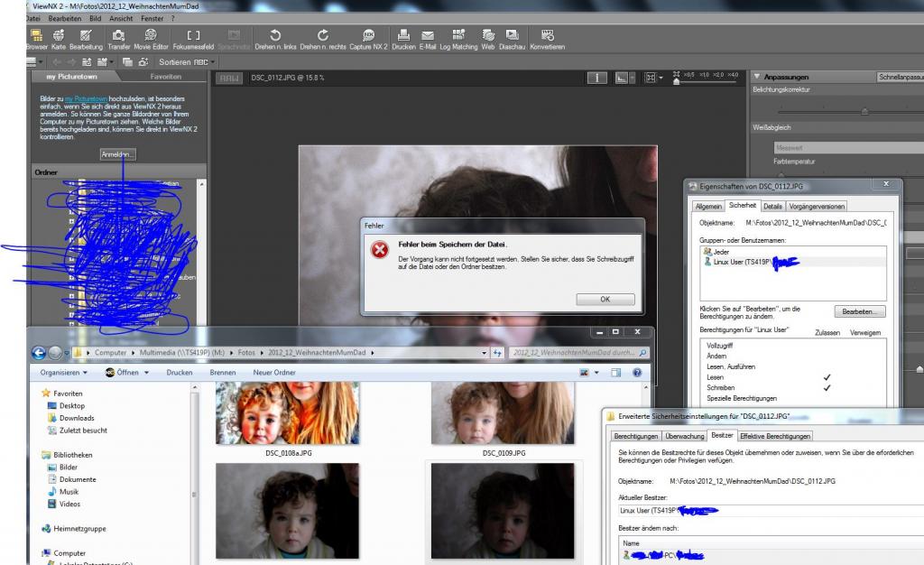Toggle the image info 'i' overlay
This screenshot has width=924, height=565.
pyautogui.click(x=597, y=78)
